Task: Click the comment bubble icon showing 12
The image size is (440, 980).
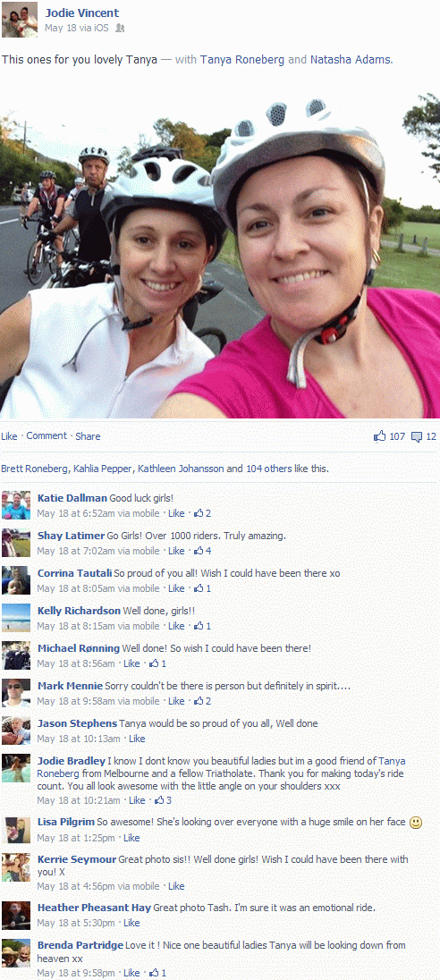Action: point(416,437)
